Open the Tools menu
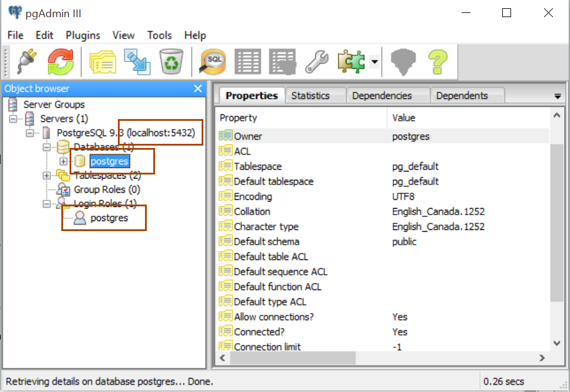 [x=159, y=35]
